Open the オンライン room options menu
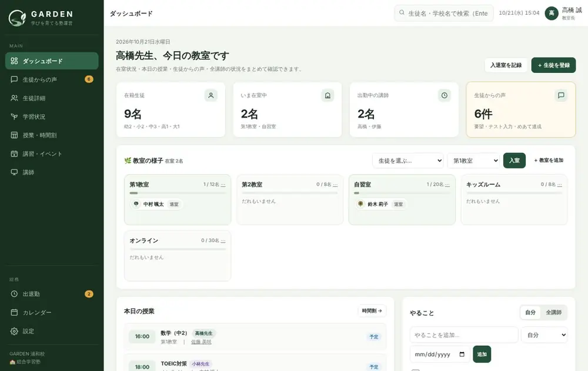588x371 pixels. [x=223, y=240]
